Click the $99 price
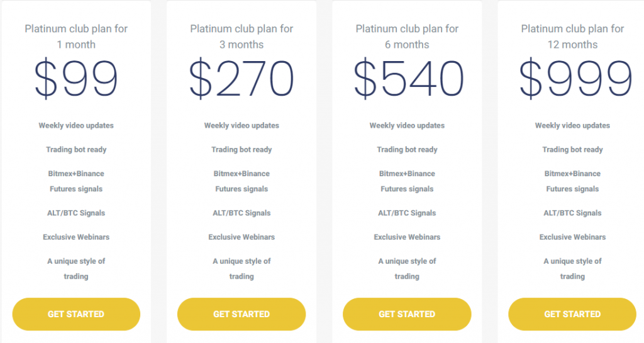 pyautogui.click(x=76, y=79)
